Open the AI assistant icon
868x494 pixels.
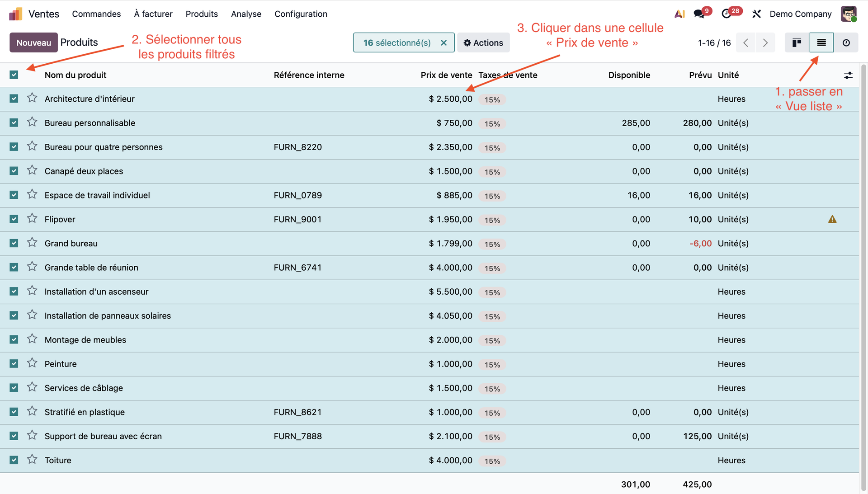(679, 14)
